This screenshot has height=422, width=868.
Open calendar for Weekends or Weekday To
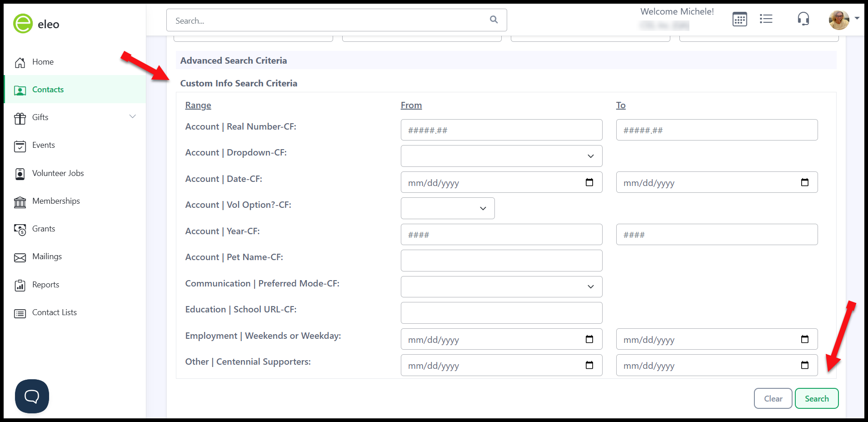click(x=805, y=339)
